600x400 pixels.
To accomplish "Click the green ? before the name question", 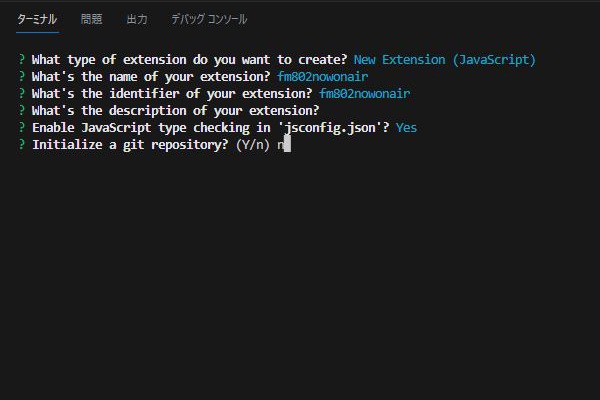I will point(22,76).
